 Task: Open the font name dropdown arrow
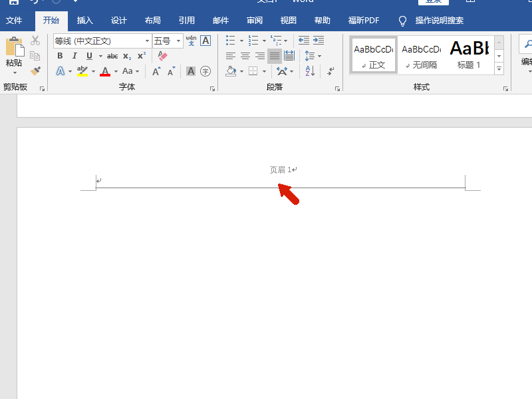click(x=147, y=41)
